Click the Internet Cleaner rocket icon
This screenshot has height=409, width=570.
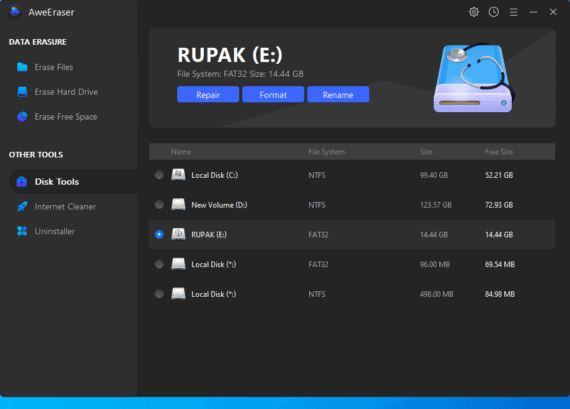click(22, 206)
